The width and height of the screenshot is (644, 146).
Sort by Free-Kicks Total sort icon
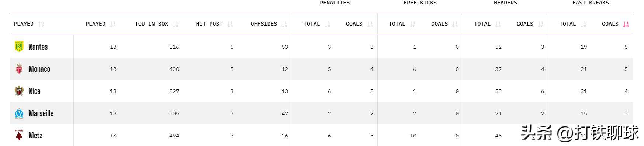(x=412, y=24)
